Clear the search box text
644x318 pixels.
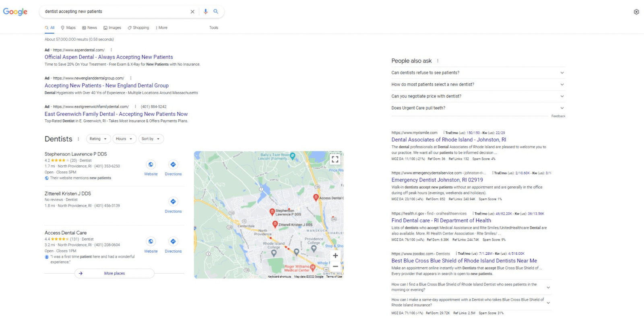pyautogui.click(x=192, y=12)
